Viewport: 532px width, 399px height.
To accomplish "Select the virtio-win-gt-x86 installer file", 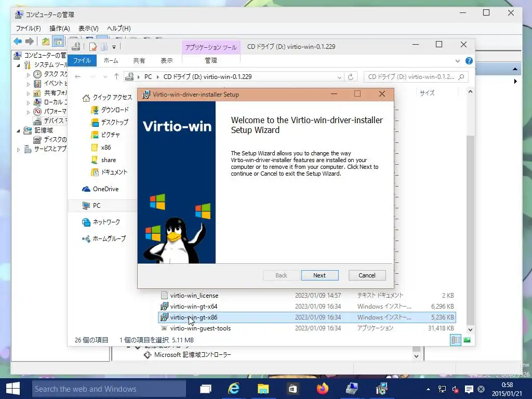I will coord(307,317).
